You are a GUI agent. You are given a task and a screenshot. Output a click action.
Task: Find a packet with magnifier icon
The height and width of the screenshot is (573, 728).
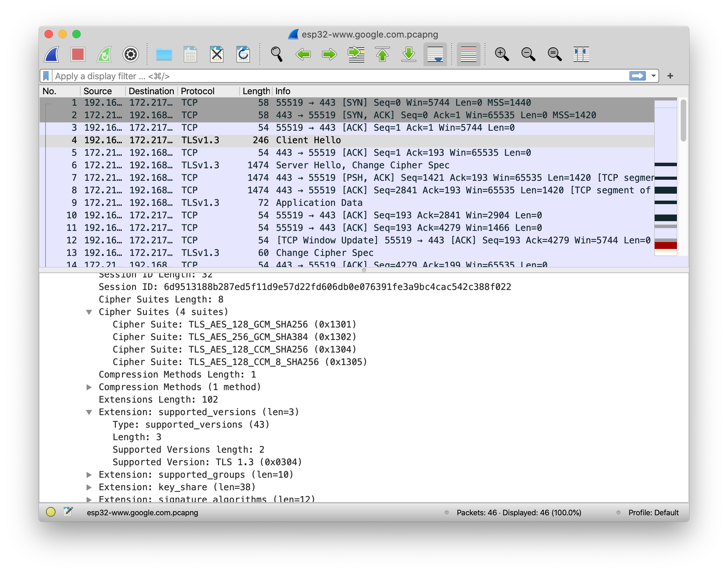pos(276,54)
